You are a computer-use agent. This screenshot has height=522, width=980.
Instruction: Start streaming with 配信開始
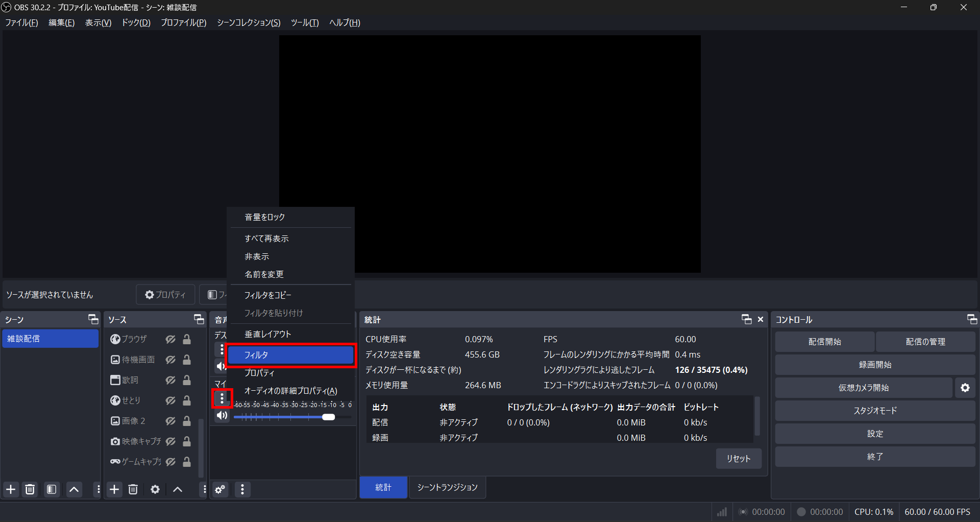[825, 342]
